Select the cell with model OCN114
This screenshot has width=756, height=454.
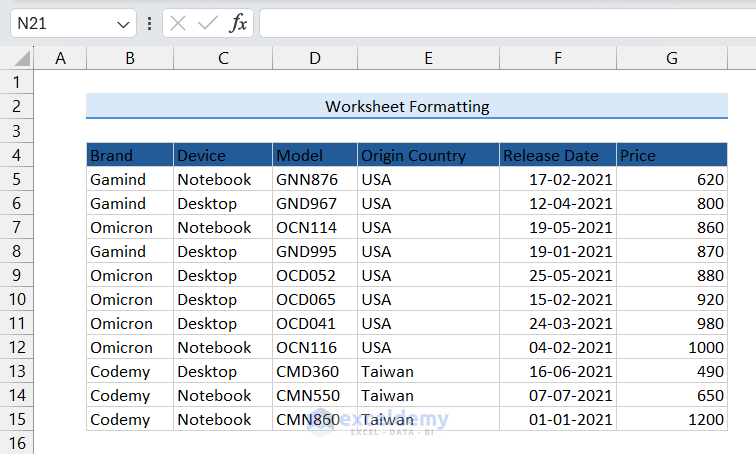pos(315,227)
